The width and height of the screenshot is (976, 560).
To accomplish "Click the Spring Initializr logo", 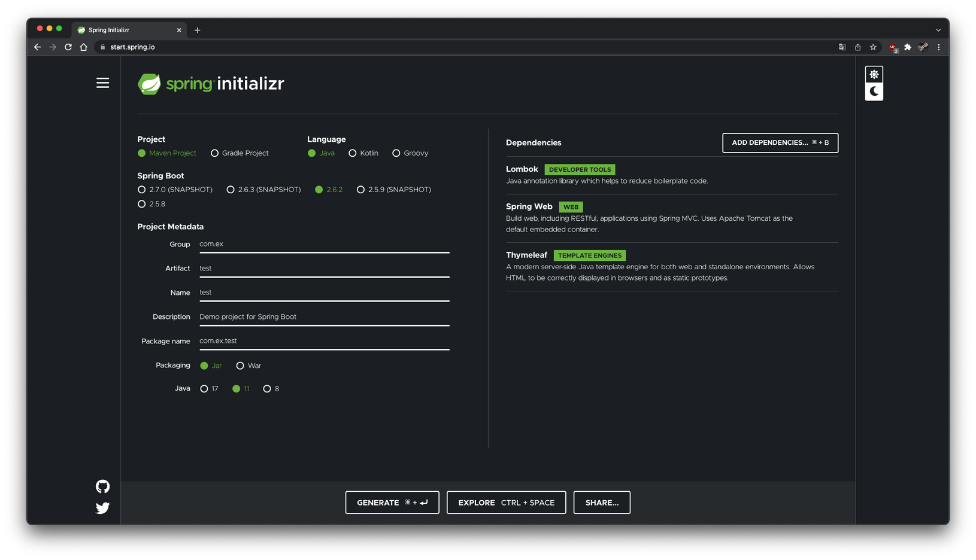I will click(211, 84).
